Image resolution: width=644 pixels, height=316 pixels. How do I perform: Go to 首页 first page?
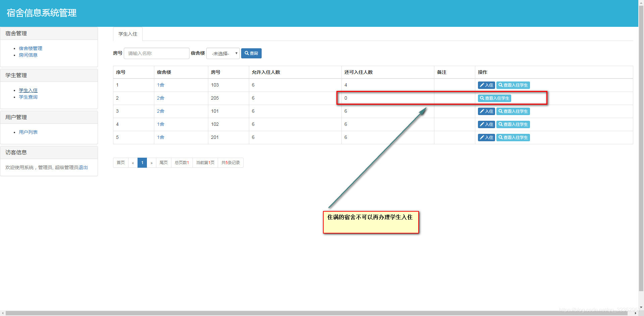pos(121,163)
